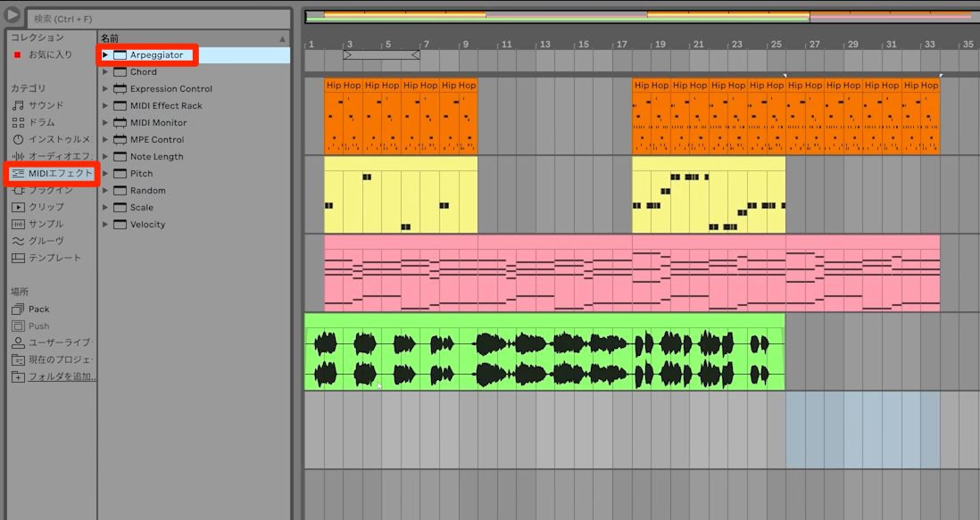Open the ドラム category
The height and width of the screenshot is (520, 980).
[34, 122]
